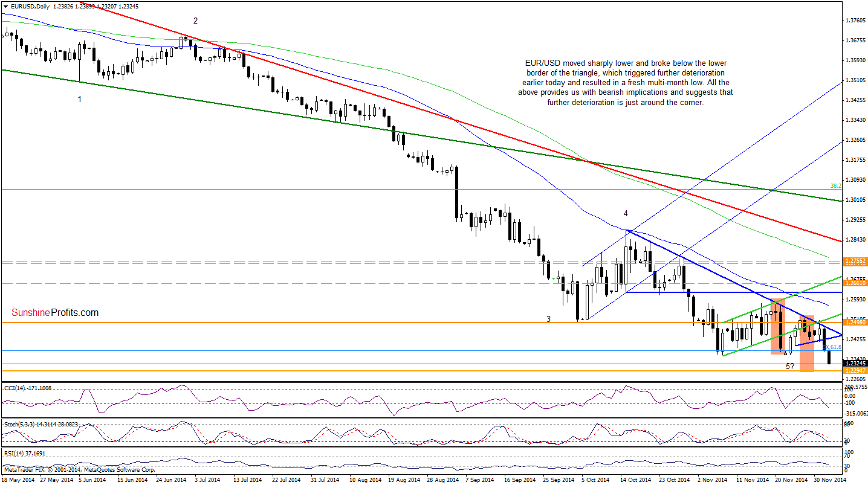Click the 27 May 2014 date label
Viewport: 868px width, 485px height.
coord(56,480)
